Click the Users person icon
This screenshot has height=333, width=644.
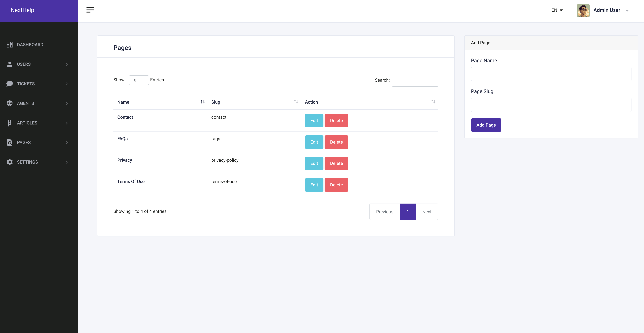[x=9, y=64]
